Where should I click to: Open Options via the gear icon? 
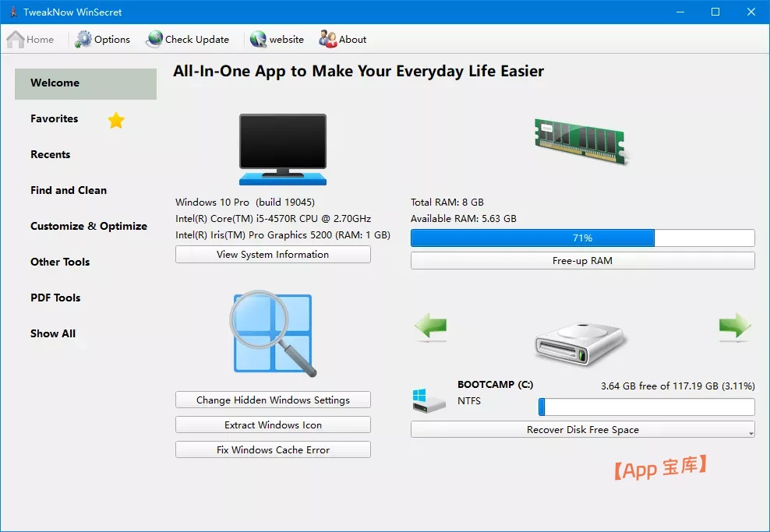tap(83, 40)
